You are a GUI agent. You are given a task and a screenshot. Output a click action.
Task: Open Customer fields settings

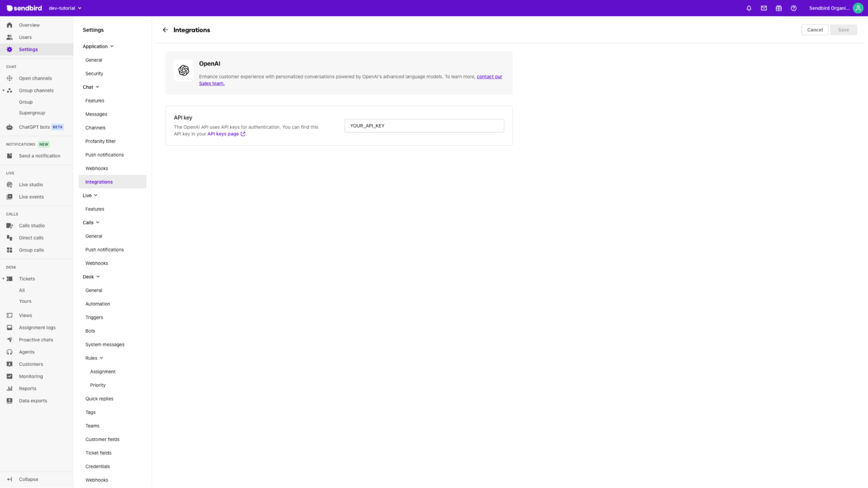pyautogui.click(x=102, y=439)
